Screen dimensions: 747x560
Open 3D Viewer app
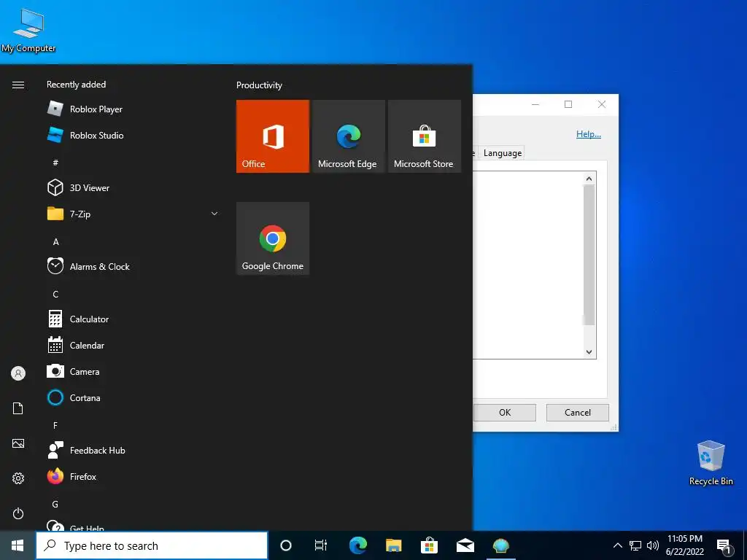[133, 187]
